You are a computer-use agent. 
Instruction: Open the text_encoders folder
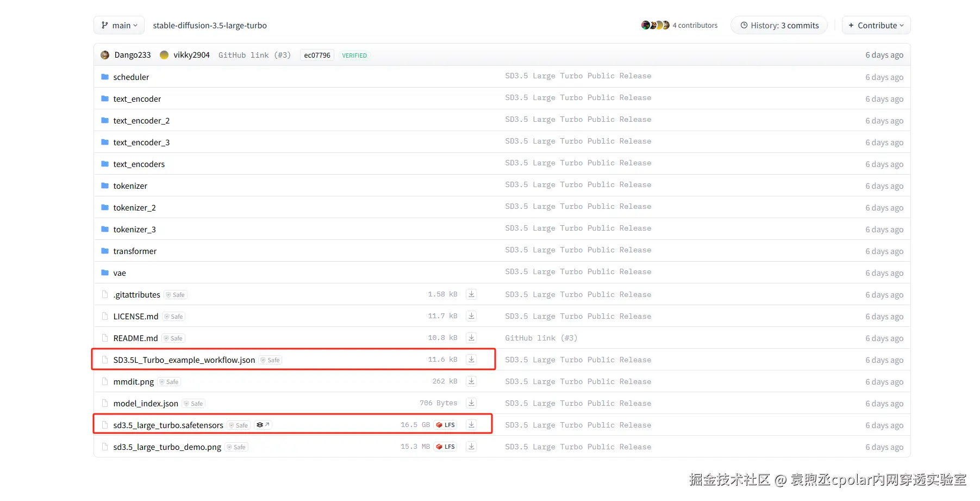[x=139, y=164]
